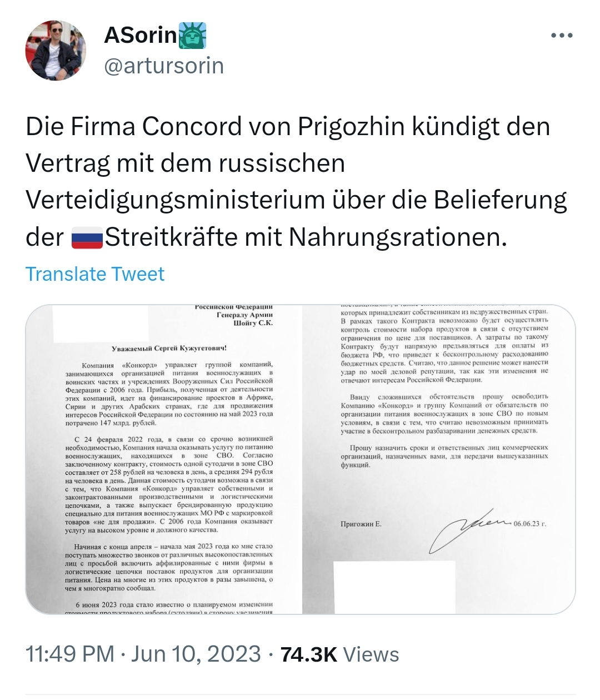Screen dimensions: 600x700
Task: Open the right letter page with signature
Action: 439,459
